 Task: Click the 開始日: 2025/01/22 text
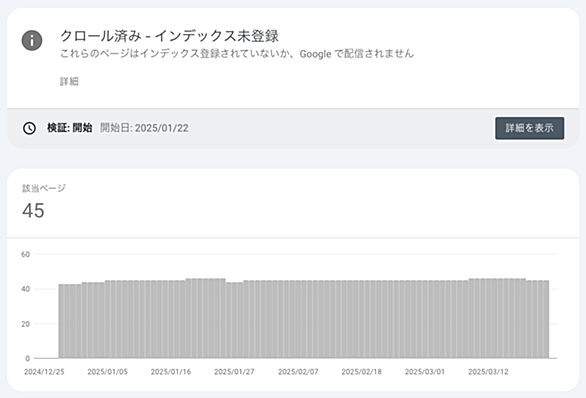pyautogui.click(x=144, y=128)
